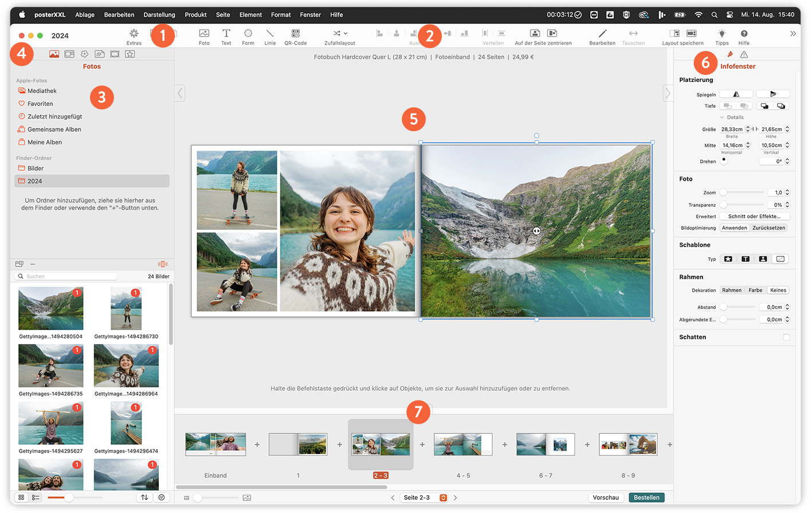Viewport: 812px width, 513px height.
Task: Collapse the Details disclosure in Platzierung
Action: (x=722, y=118)
